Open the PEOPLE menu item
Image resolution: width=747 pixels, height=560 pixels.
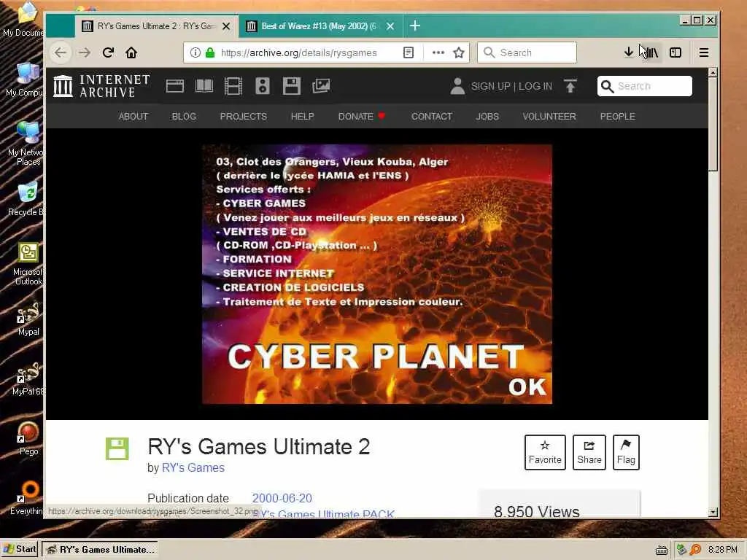pyautogui.click(x=617, y=117)
